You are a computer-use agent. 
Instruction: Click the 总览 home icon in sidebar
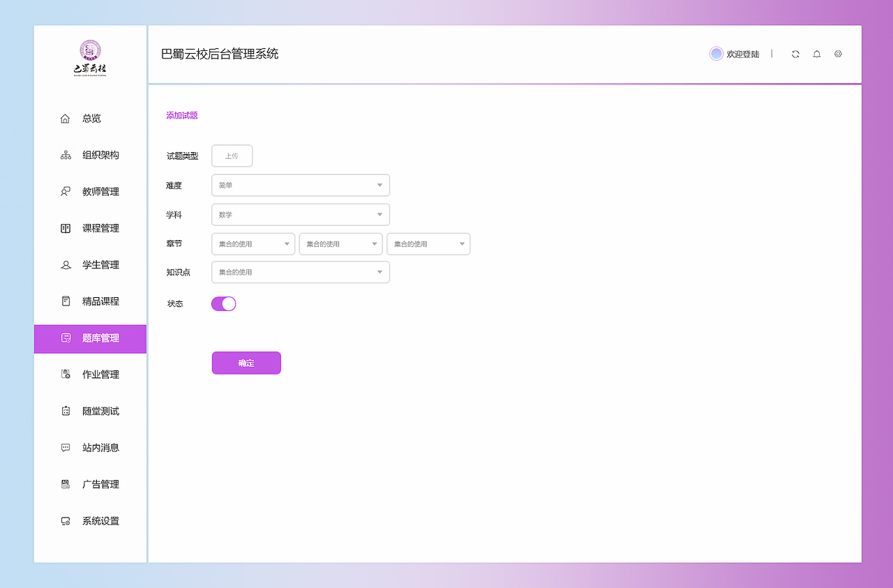(65, 118)
